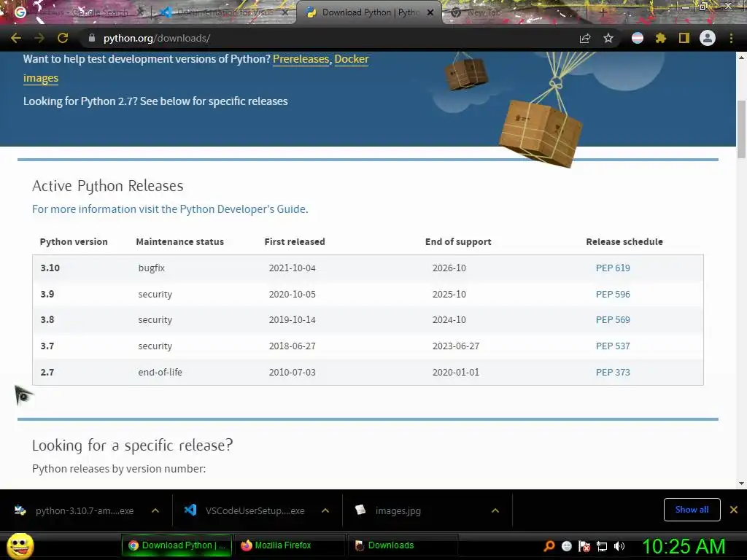Open the network tray icon
747x560 pixels.
coord(602,546)
